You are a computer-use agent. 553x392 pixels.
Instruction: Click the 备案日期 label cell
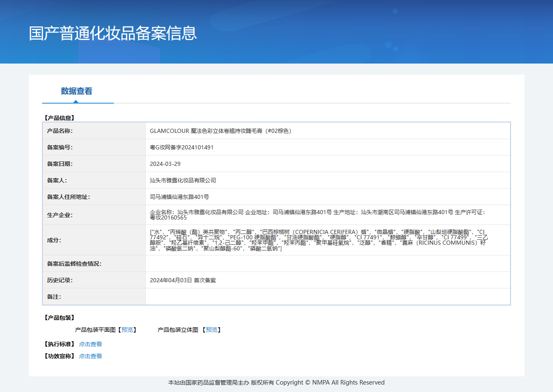point(94,164)
